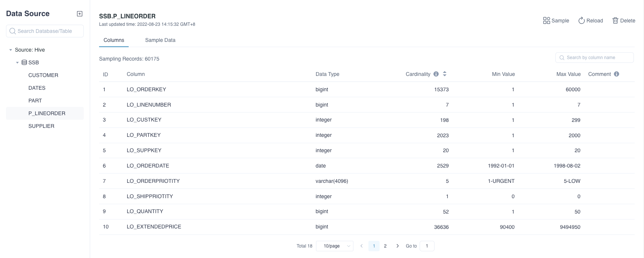Go to page 2 of results

coord(385,246)
